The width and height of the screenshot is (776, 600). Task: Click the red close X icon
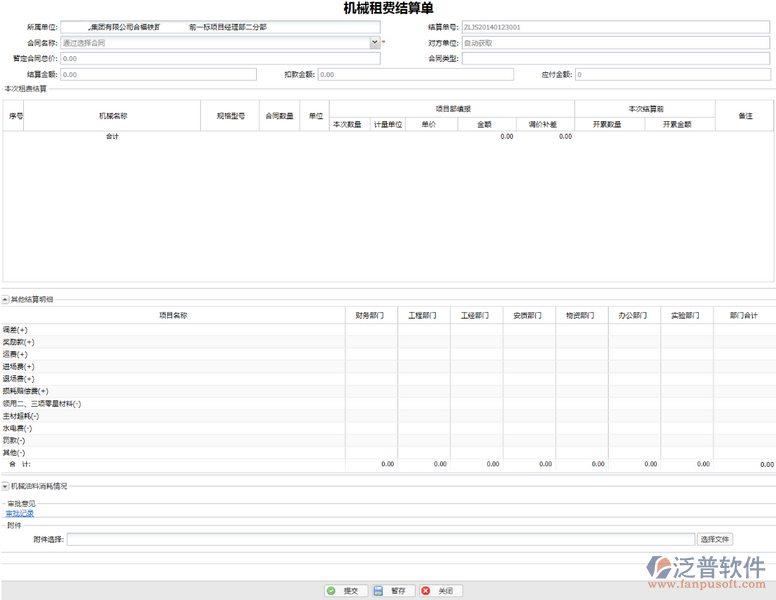(x=426, y=591)
